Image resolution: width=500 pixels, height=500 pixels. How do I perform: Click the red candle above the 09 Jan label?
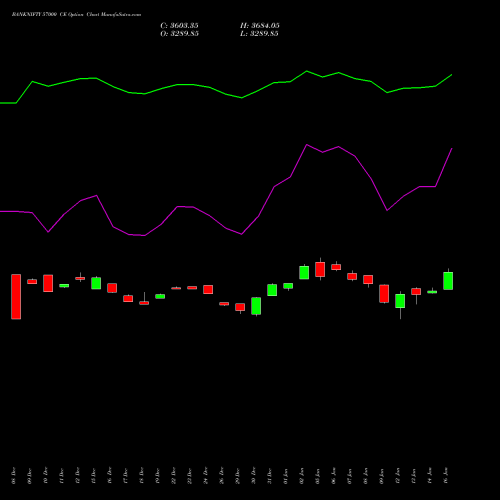click(x=384, y=294)
